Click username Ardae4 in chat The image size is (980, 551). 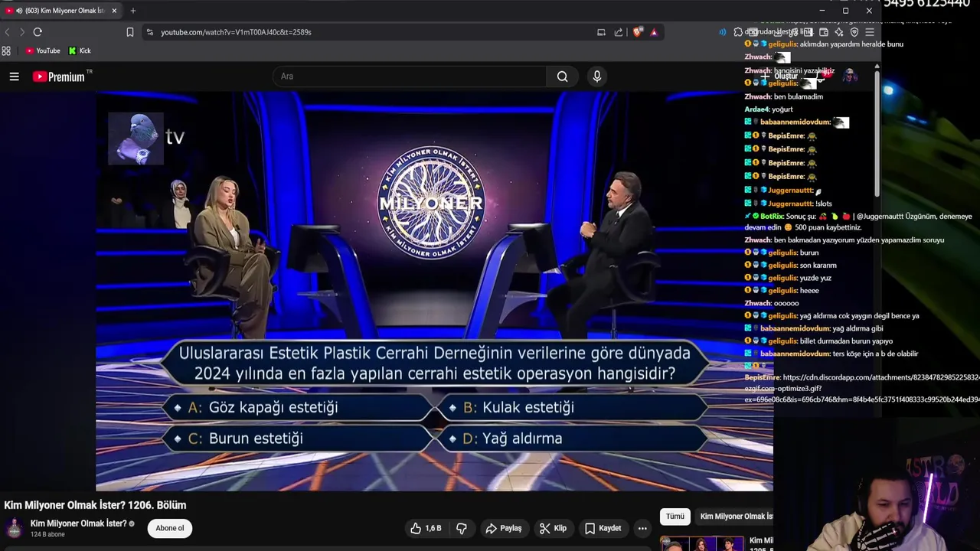(756, 109)
